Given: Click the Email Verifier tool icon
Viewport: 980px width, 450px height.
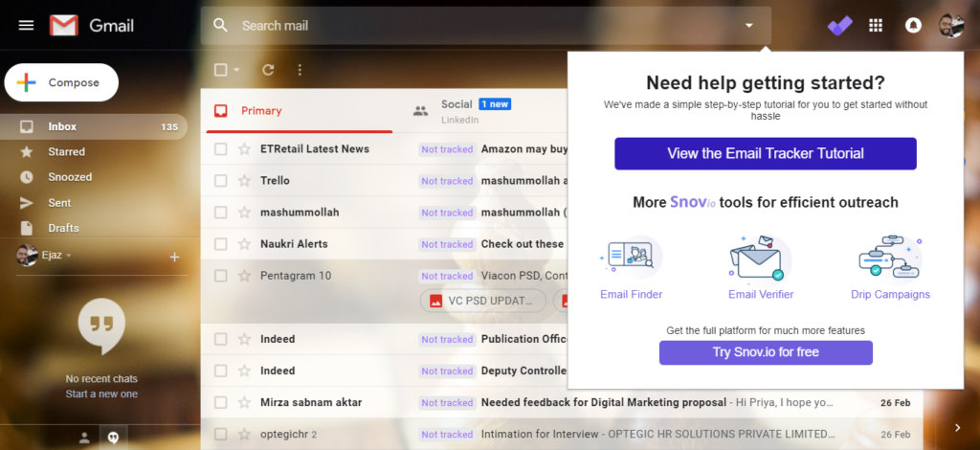Looking at the screenshot, I should pos(760,258).
